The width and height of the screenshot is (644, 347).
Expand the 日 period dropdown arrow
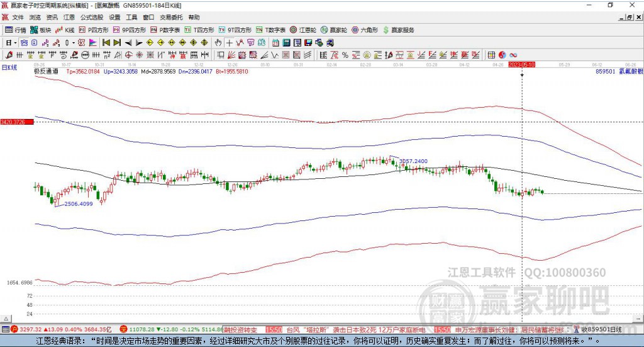pyautogui.click(x=15, y=43)
